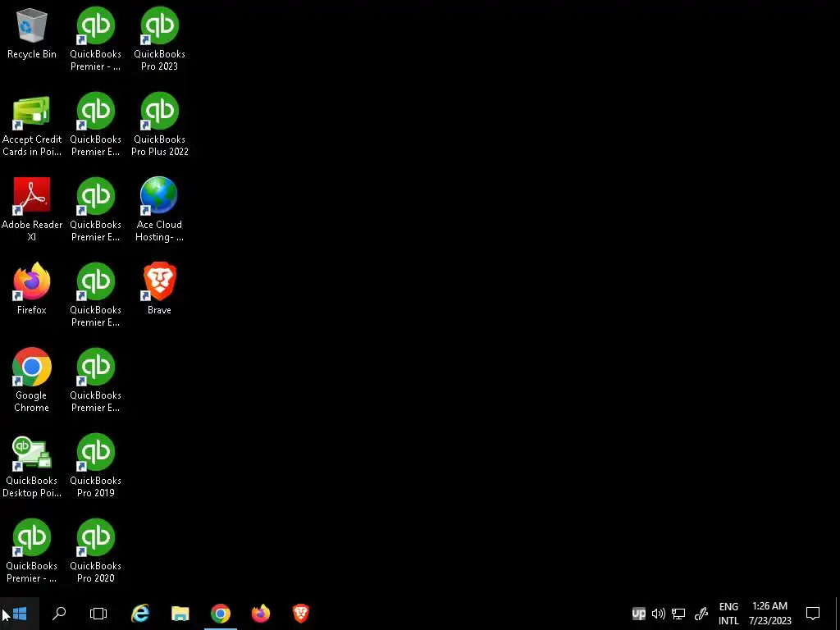The image size is (840, 630).
Task: Launch Brave from the taskbar
Action: (x=301, y=614)
